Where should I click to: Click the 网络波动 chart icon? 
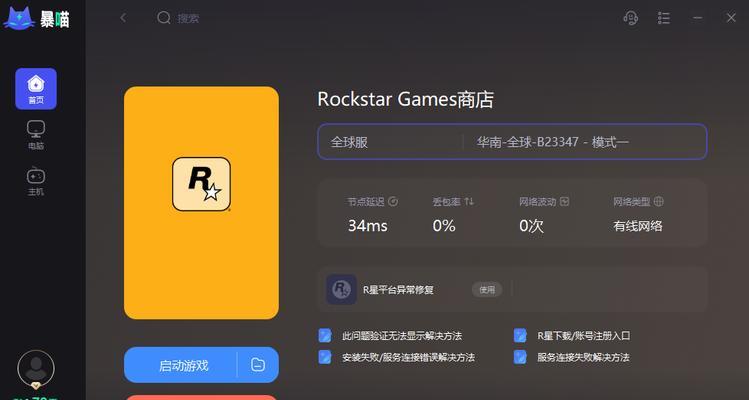[564, 202]
